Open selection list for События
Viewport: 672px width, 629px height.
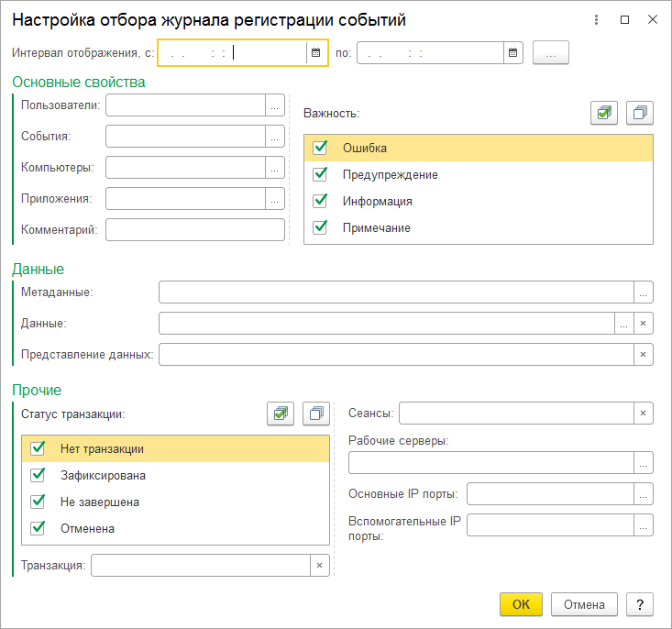pyautogui.click(x=275, y=137)
